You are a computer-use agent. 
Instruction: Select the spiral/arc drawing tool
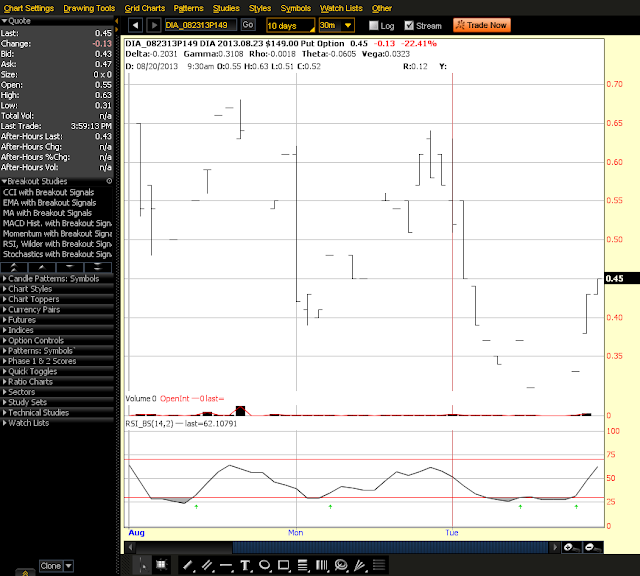click(x=341, y=565)
